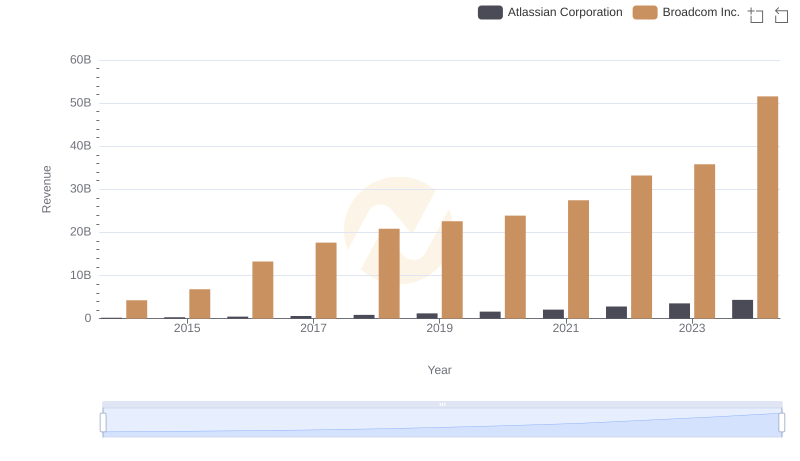This screenshot has width=800, height=461.
Task: Click the data zoom slider's shaded area
Action: [442, 423]
